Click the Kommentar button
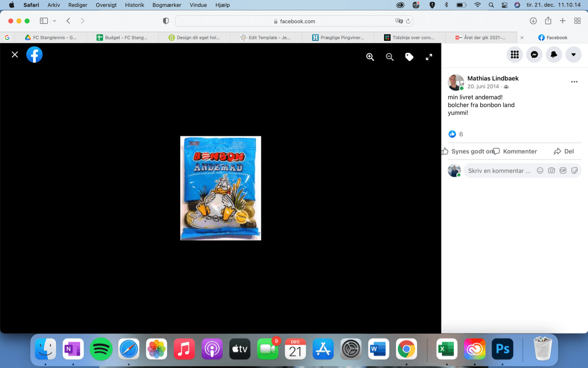588x368 pixels. 515,151
